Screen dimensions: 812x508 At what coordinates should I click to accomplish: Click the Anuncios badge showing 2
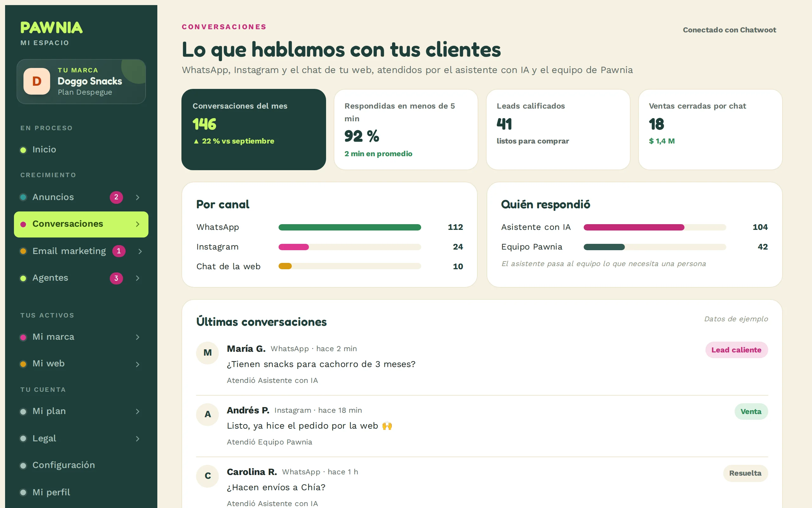(116, 197)
